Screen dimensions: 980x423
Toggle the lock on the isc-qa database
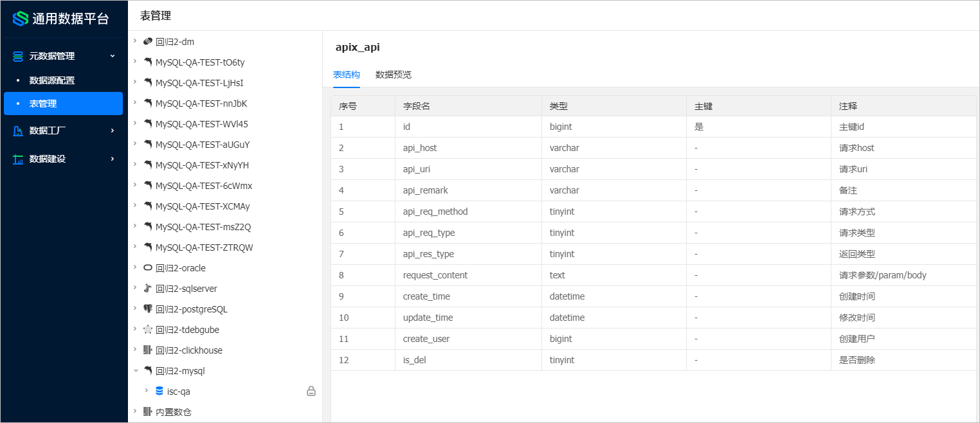[x=311, y=391]
